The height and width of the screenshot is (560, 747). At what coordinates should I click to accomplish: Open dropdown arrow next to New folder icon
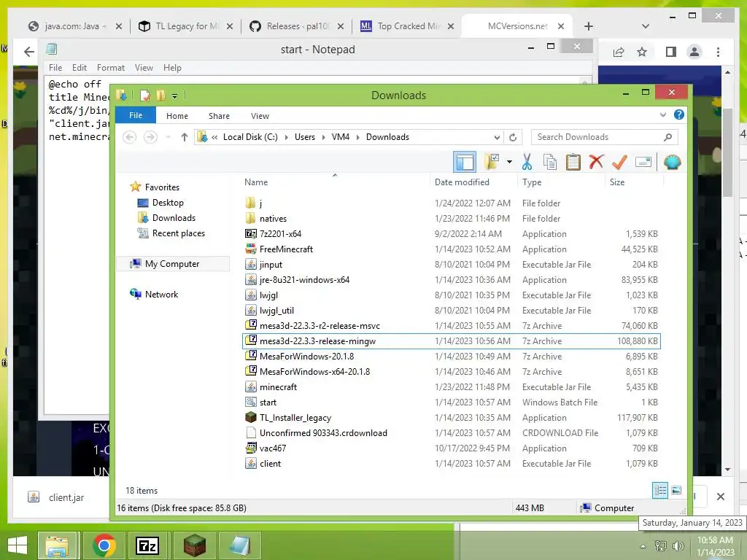[x=509, y=163]
